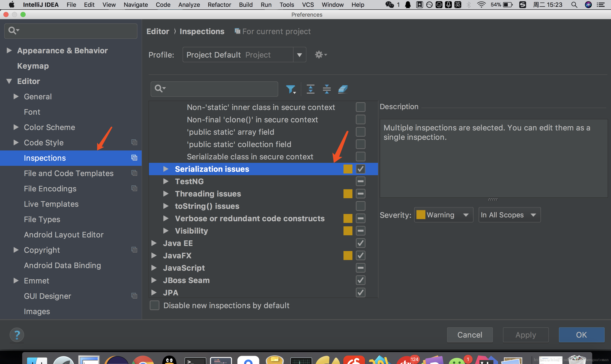The image size is (611, 364).
Task: Collapse all inspection groups
Action: (x=326, y=89)
